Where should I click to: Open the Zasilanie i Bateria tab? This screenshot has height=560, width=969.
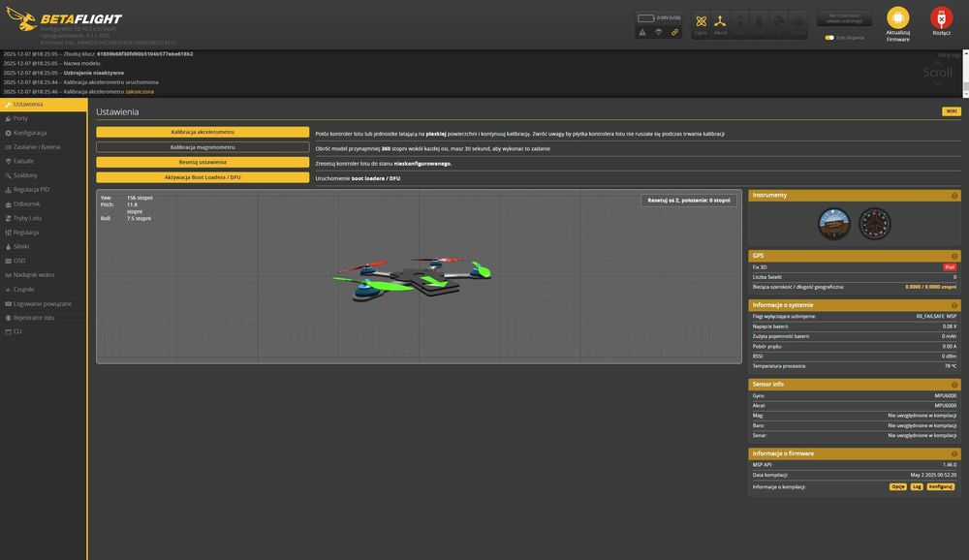tap(44, 147)
